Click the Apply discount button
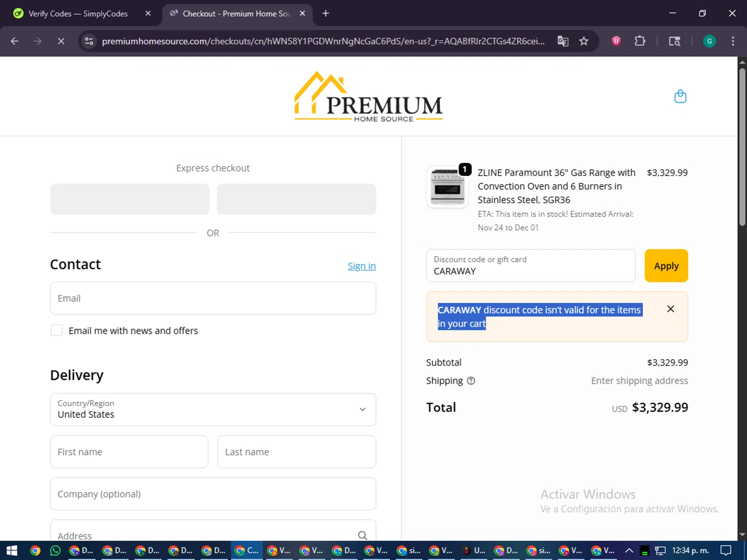 (x=666, y=266)
